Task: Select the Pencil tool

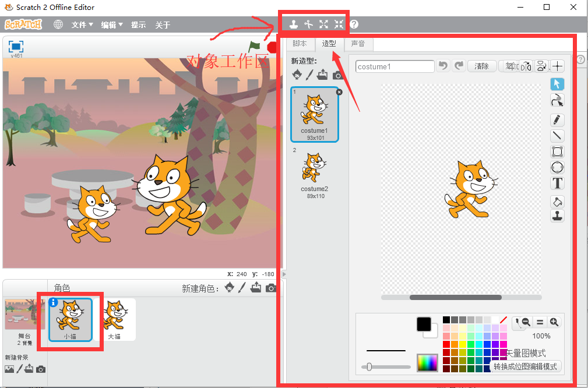Action: [x=557, y=120]
